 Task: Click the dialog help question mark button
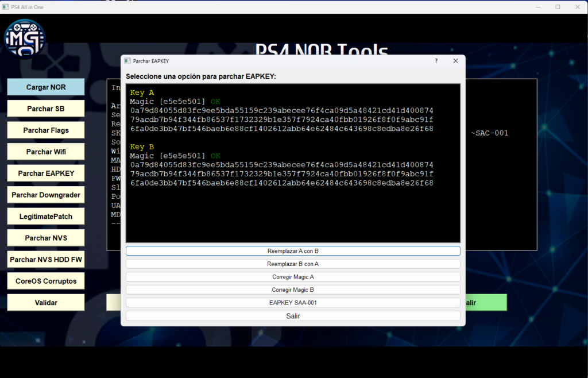point(436,61)
